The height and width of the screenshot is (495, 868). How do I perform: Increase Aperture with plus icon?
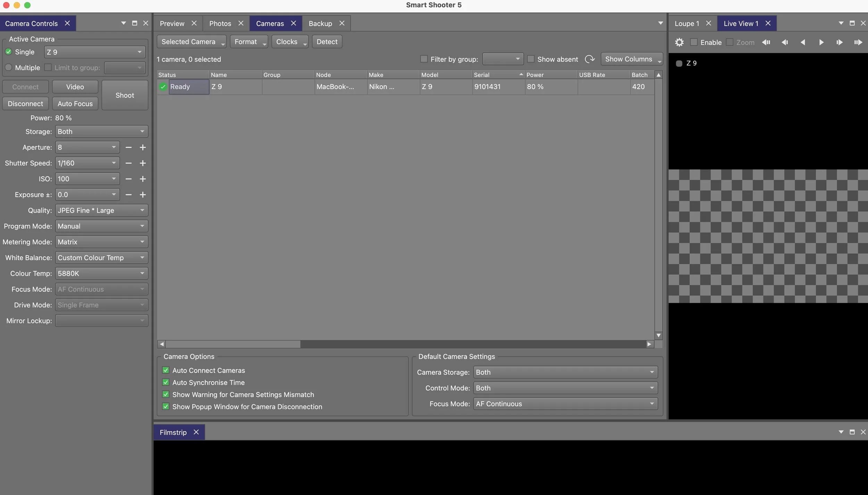click(142, 147)
